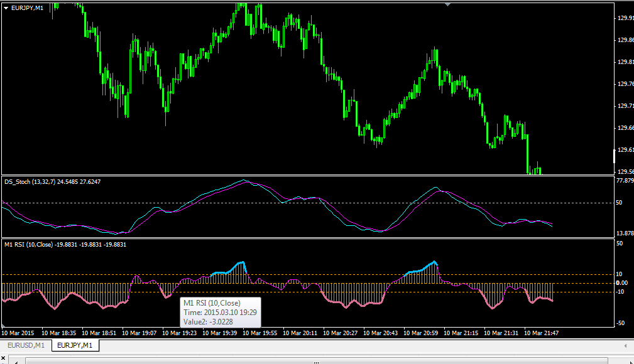This screenshot has width=634, height=364.
Task: Switch to the EURUSD,M1 chart tab
Action: point(25,345)
